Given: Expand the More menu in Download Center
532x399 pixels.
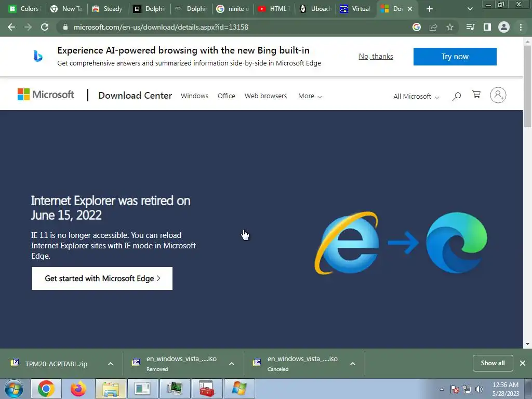Looking at the screenshot, I should pos(310,96).
